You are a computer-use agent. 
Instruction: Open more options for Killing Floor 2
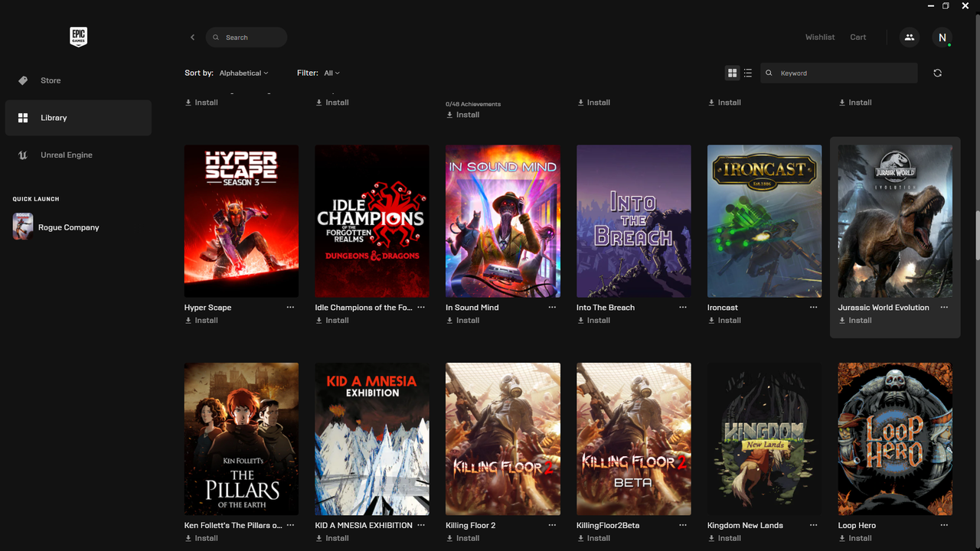tap(552, 525)
